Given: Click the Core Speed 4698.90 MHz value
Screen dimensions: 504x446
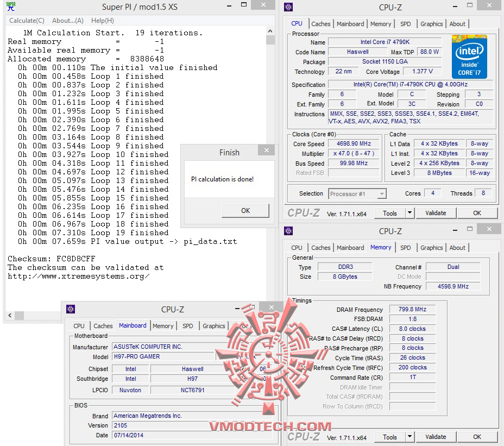Looking at the screenshot, I should click(354, 144).
